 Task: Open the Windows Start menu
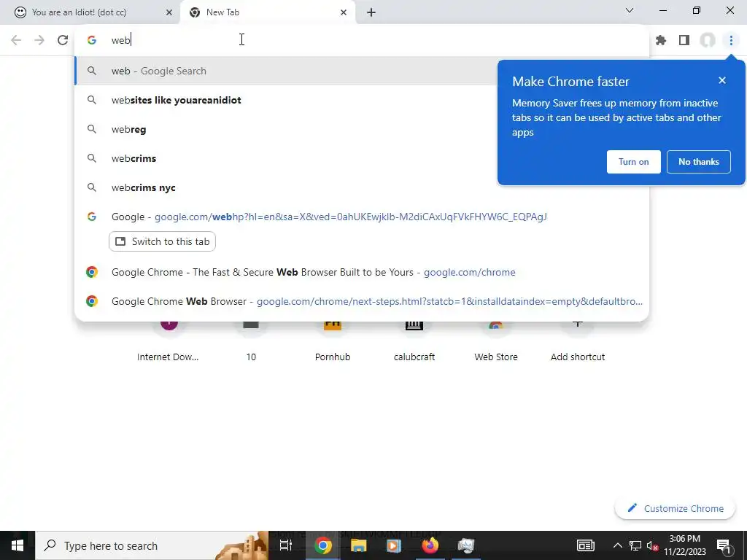click(x=18, y=545)
